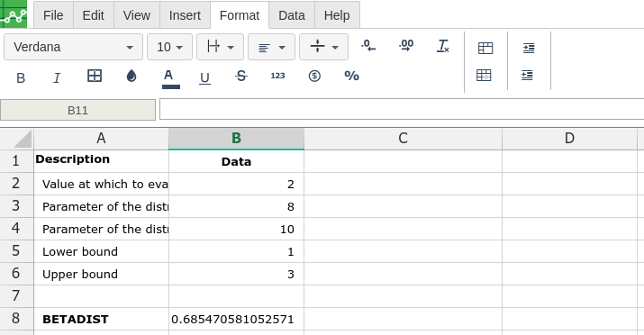Open the cell borders tool
Screen dimensions: 644x335
(x=95, y=76)
